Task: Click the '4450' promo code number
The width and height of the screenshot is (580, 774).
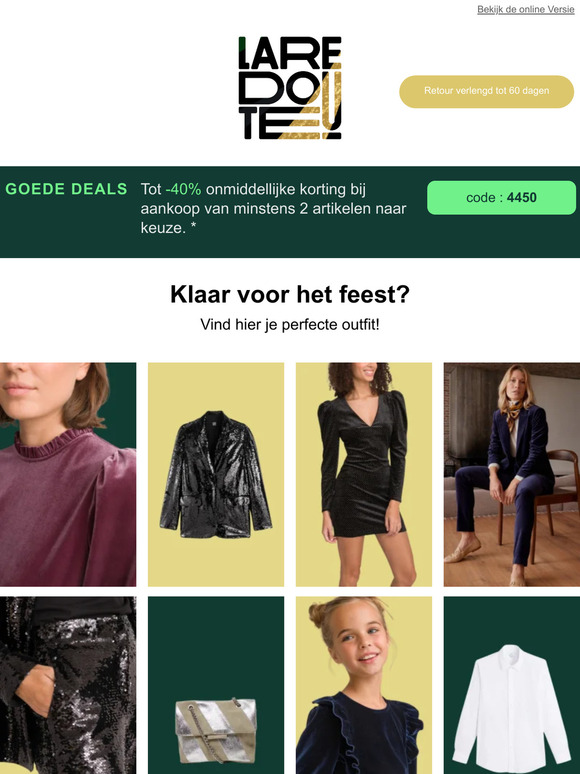Action: point(522,197)
